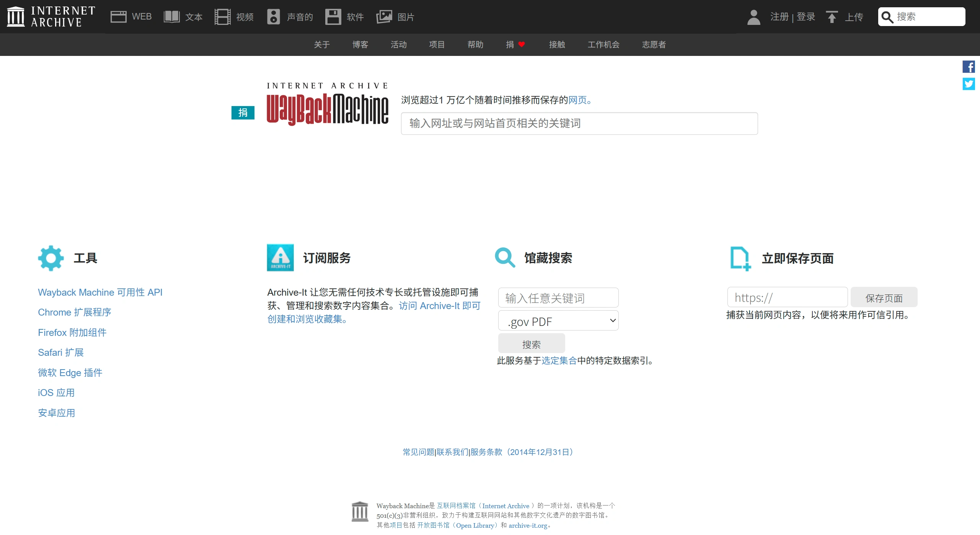Open the 工作机会 menu item
980x535 pixels.
tap(603, 44)
